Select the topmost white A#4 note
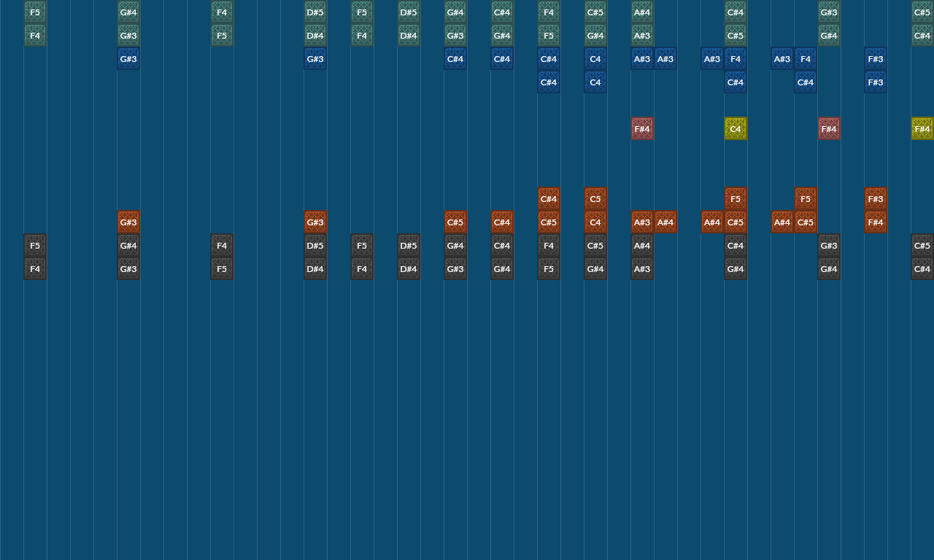934x560 pixels. [641, 12]
